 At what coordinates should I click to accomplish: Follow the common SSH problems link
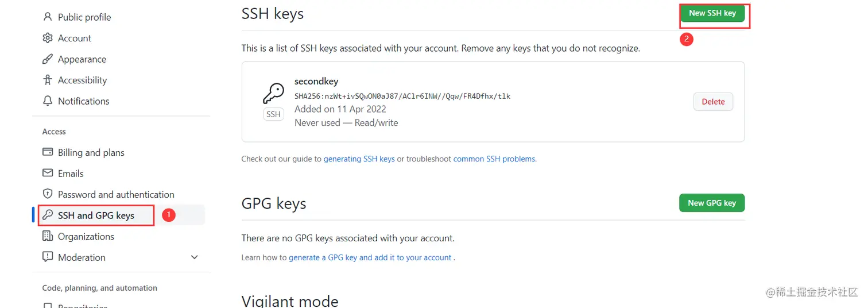494,159
